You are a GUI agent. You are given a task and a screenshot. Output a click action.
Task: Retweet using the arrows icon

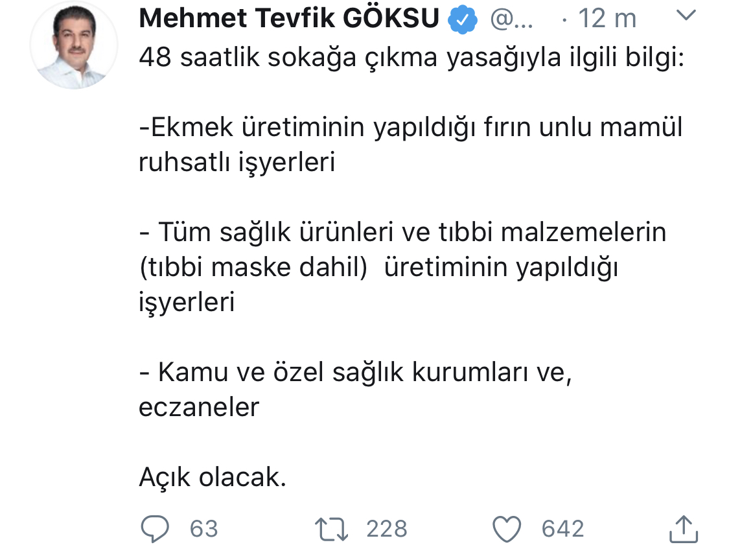pos(332,530)
